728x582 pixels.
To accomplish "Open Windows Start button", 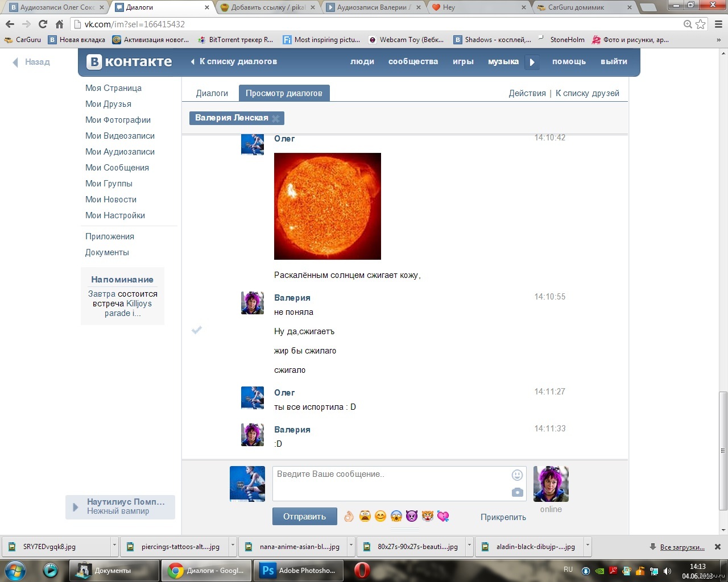I will (15, 570).
